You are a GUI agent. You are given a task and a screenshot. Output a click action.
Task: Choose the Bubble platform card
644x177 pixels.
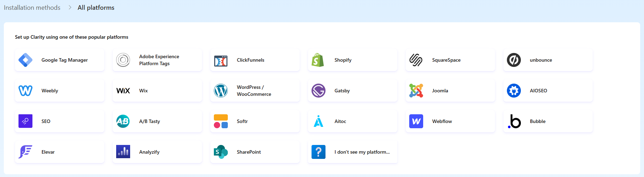point(548,121)
